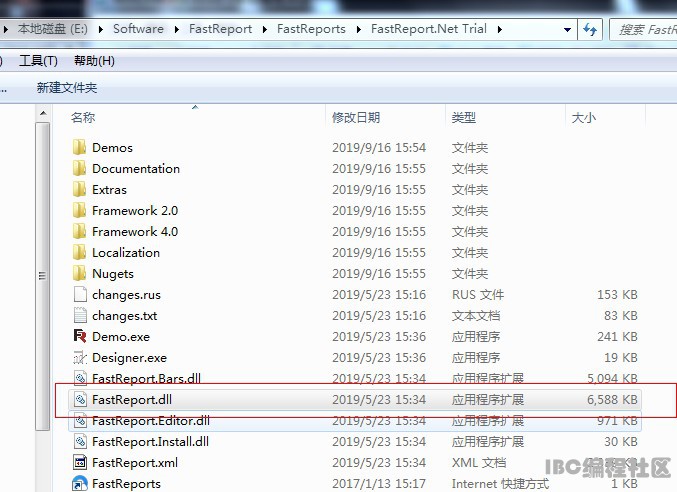Select the Documentation folder name
The width and height of the screenshot is (677, 492).
pos(136,169)
